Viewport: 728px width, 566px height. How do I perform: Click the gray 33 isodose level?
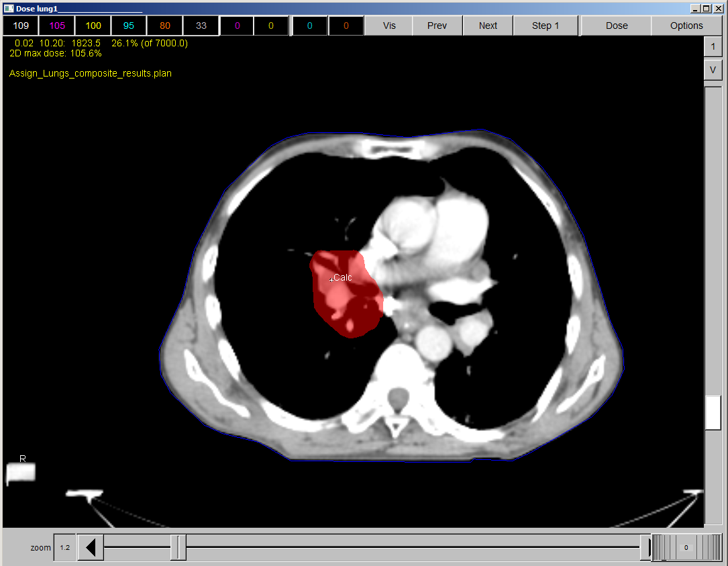tap(201, 26)
